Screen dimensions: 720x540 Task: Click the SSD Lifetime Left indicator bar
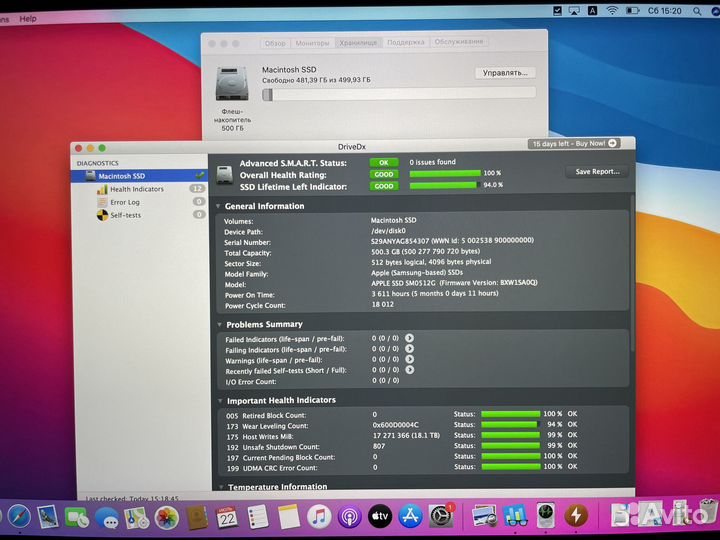point(444,185)
